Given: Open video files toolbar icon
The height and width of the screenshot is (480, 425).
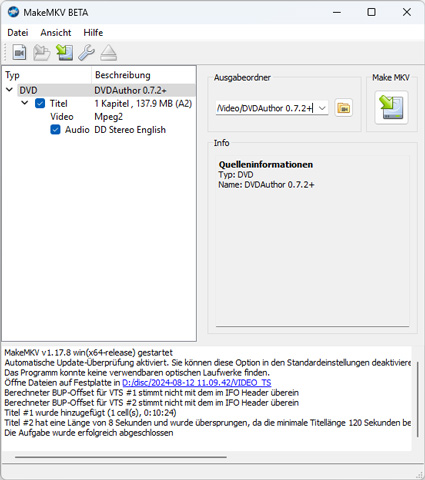Looking at the screenshot, I should click(19, 52).
